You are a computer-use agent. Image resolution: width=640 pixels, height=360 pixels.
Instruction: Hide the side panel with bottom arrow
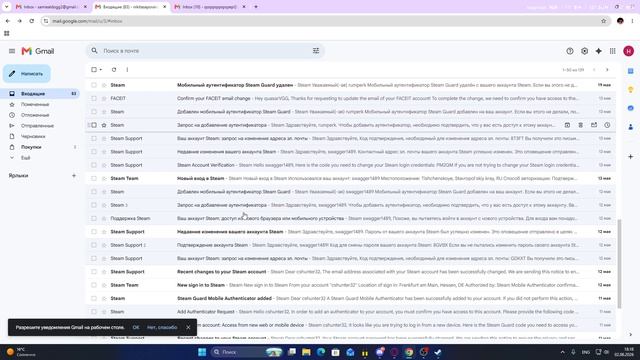[x=631, y=335]
